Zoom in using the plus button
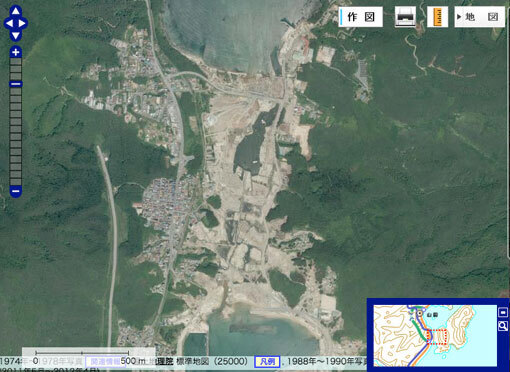The height and width of the screenshot is (372, 510). coord(16,52)
